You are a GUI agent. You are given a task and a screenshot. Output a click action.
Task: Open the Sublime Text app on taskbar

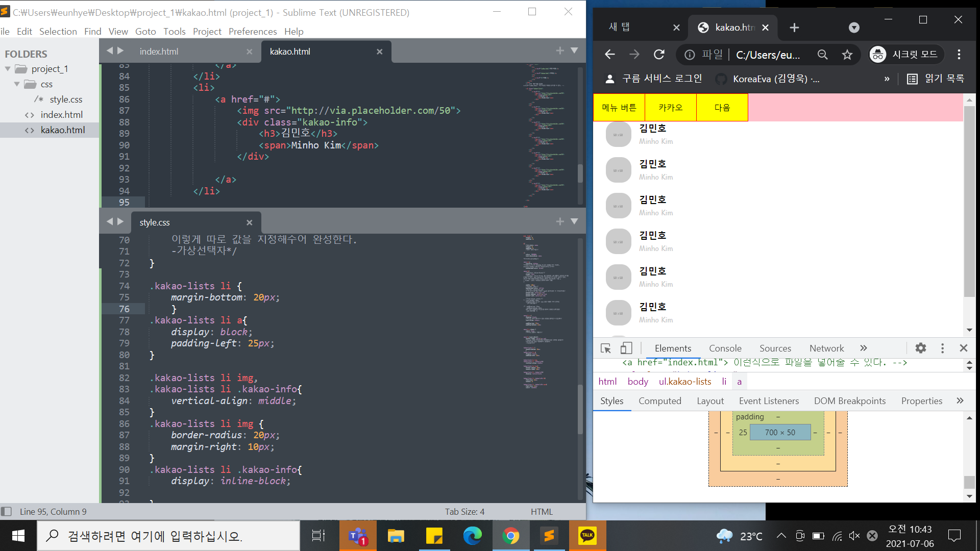point(549,536)
